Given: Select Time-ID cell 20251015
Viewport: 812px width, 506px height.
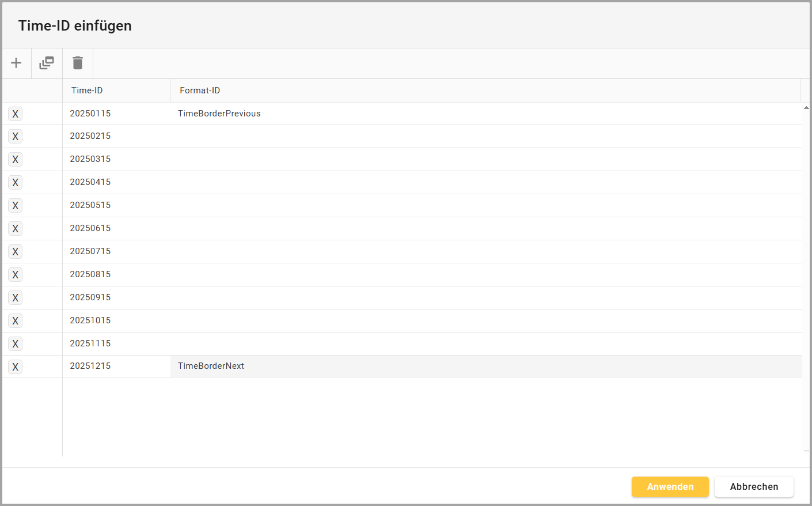Looking at the screenshot, I should click(x=90, y=320).
